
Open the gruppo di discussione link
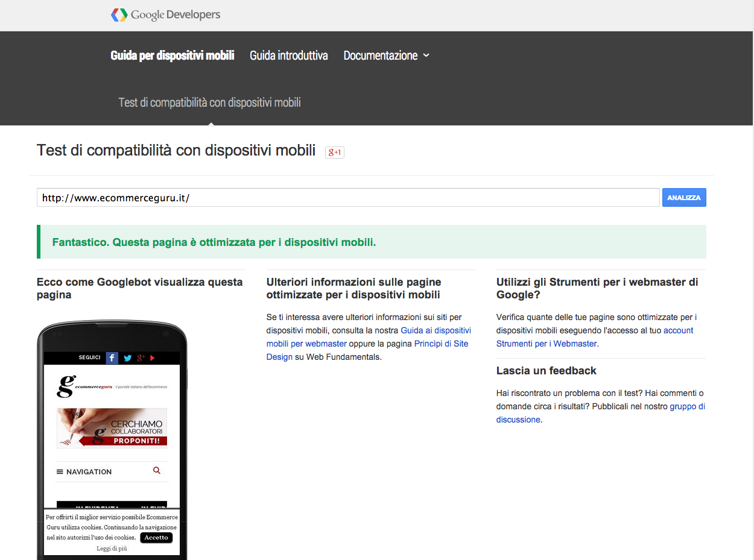[601, 413]
